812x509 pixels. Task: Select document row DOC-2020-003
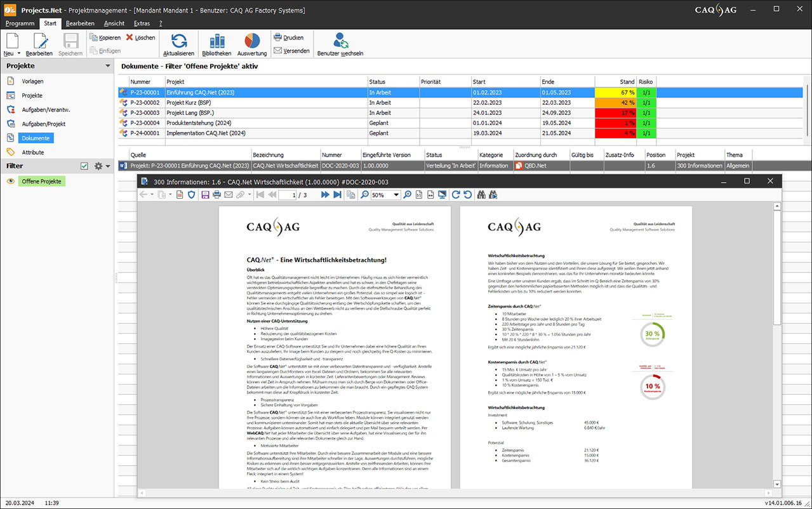point(460,166)
